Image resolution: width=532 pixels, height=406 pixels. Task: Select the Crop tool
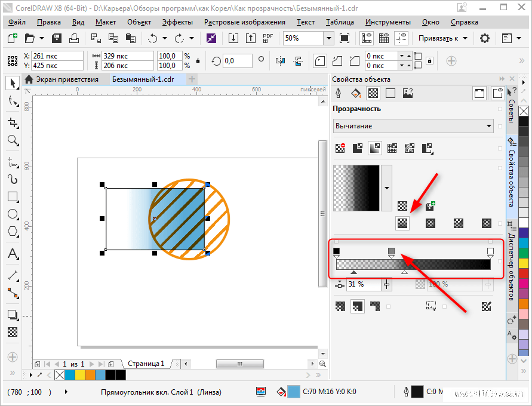click(x=13, y=122)
